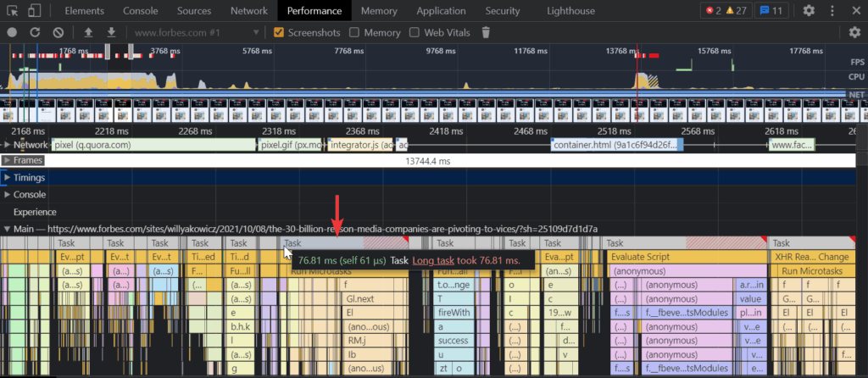Select the b.h.k function bar
Image resolution: width=868 pixels, height=378 pixels.
(240, 326)
